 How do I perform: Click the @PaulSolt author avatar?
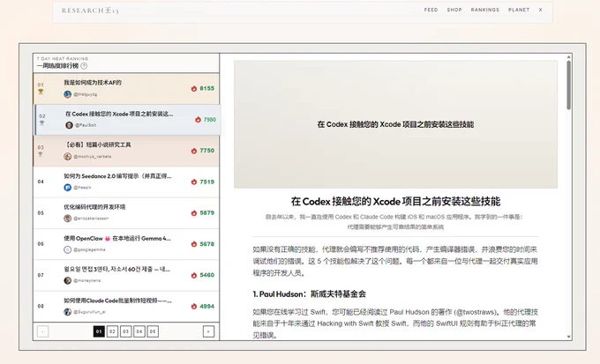click(69, 125)
